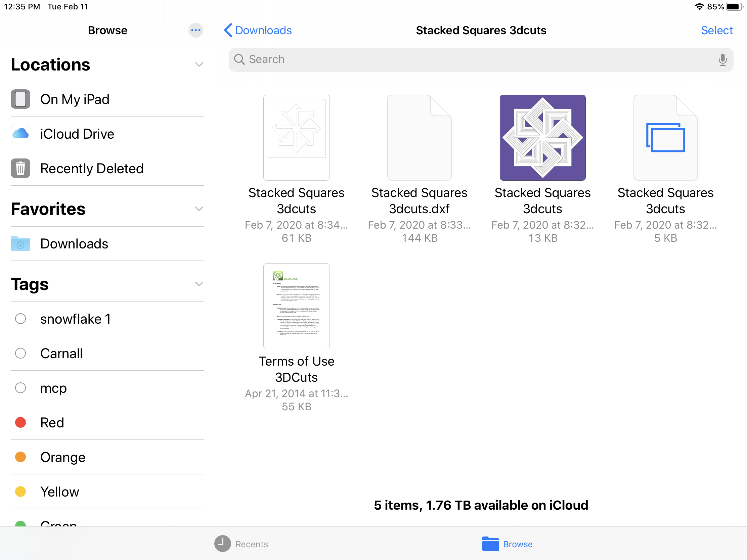
Task: Collapse the Locations section
Action: 199,64
